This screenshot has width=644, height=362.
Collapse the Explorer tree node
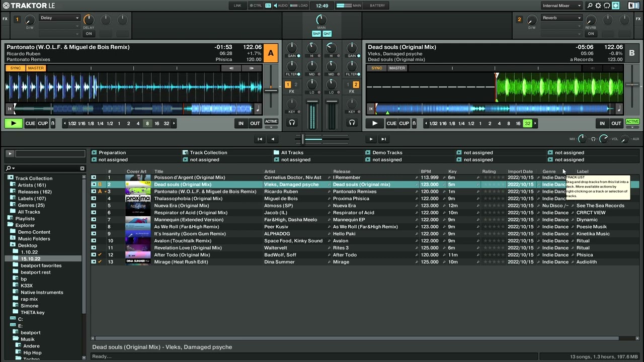(10, 225)
